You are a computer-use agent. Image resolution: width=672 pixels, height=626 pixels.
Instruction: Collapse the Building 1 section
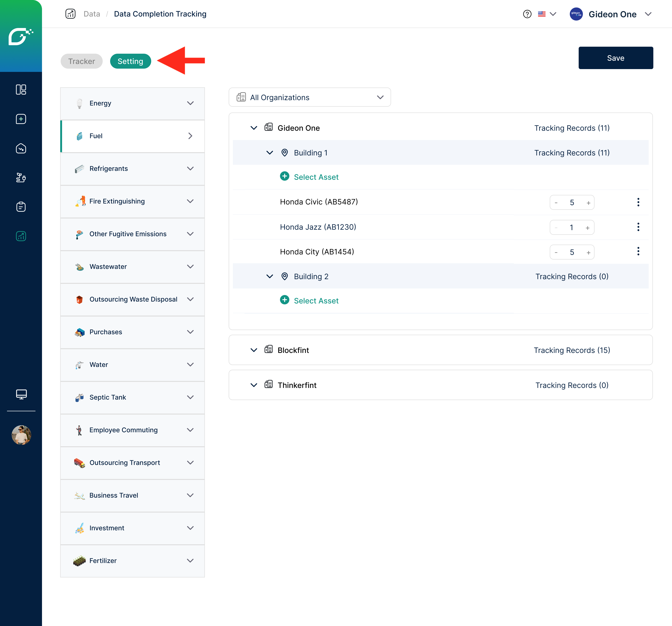tap(269, 153)
